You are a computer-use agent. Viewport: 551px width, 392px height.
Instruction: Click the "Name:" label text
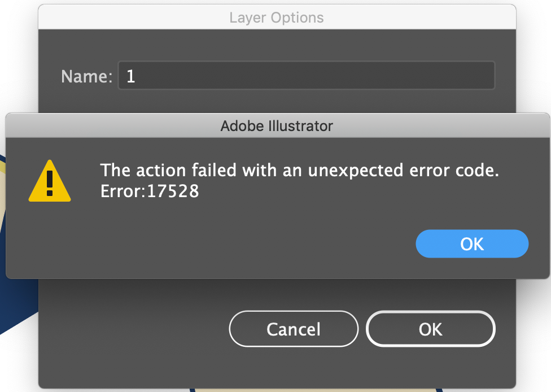point(87,76)
